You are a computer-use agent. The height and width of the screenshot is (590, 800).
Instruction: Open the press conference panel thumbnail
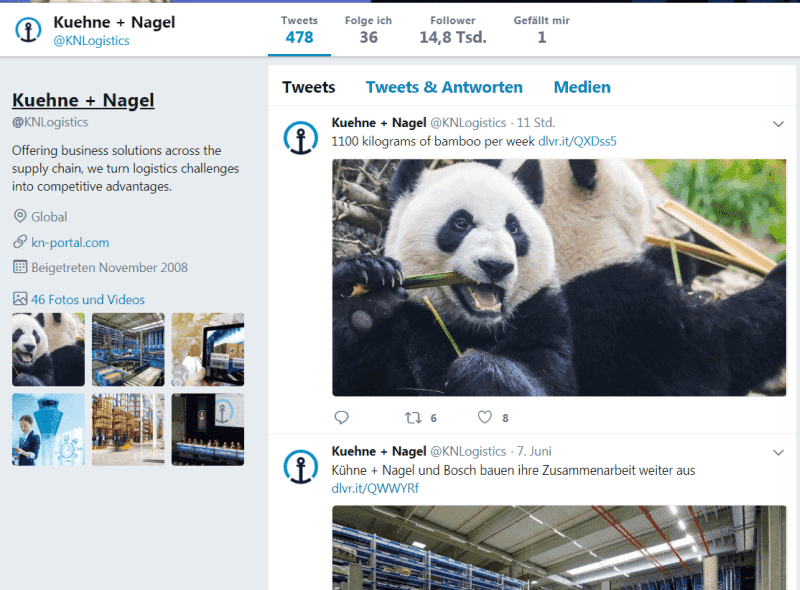(208, 429)
